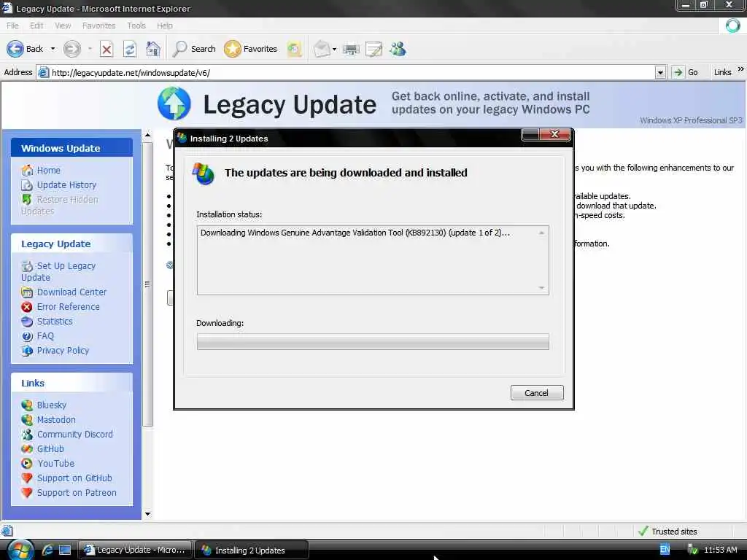The height and width of the screenshot is (560, 747).
Task: Click the sidebar scroll up arrow
Action: [147, 135]
